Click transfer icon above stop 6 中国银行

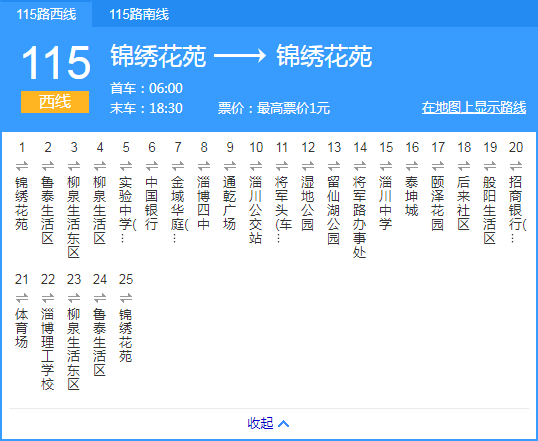point(152,166)
